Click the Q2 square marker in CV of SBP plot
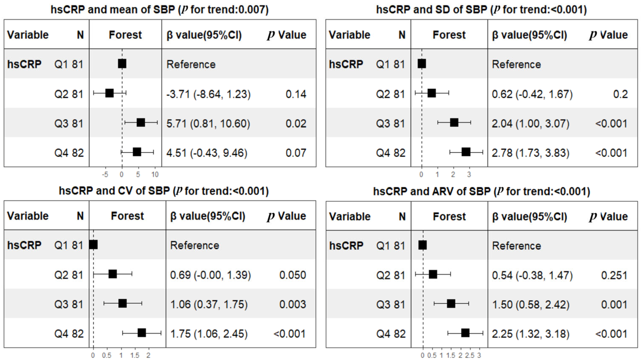This screenshot has width=642, height=364. pos(113,274)
